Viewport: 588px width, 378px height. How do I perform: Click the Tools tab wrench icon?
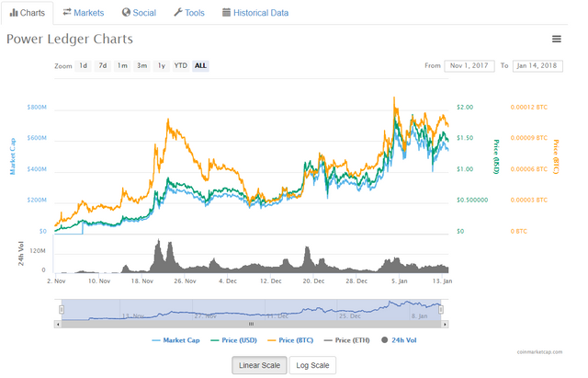177,12
